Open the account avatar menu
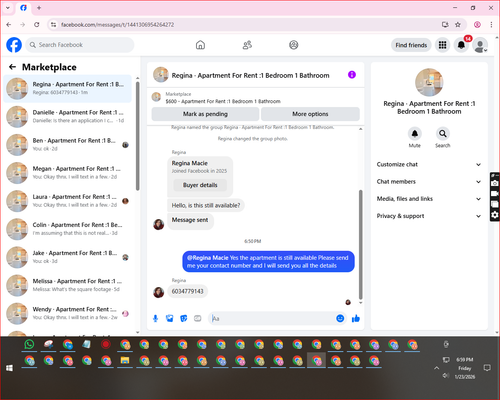500x400 pixels. [x=480, y=45]
